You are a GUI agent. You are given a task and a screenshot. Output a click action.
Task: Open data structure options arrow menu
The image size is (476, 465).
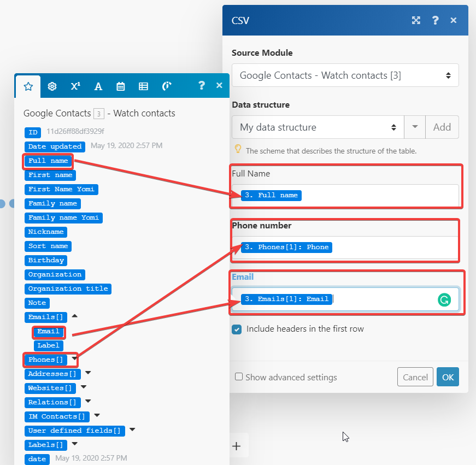415,127
